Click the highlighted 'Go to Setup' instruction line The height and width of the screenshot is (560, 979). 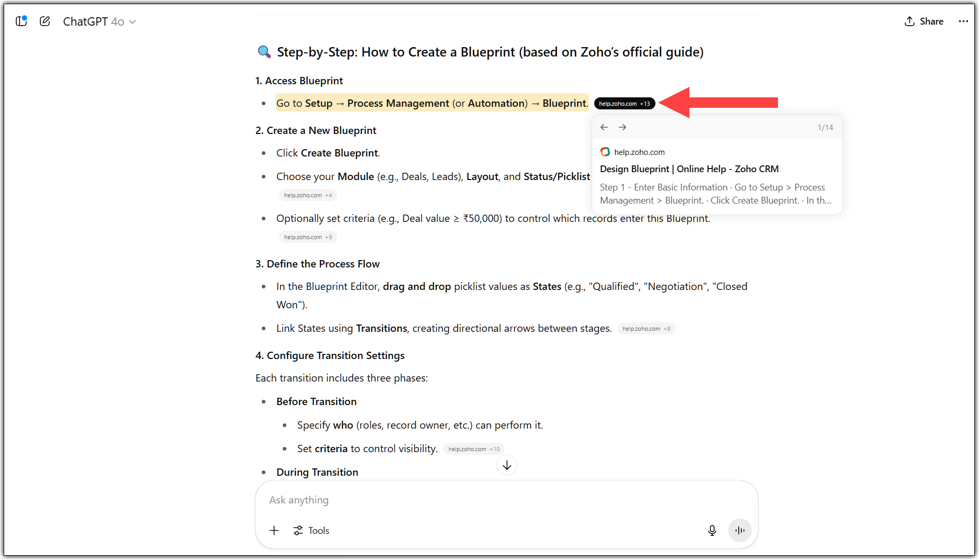432,103
